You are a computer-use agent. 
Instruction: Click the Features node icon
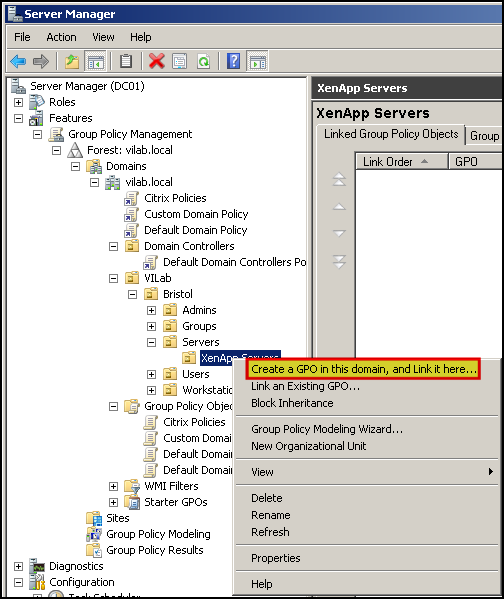[x=36, y=118]
